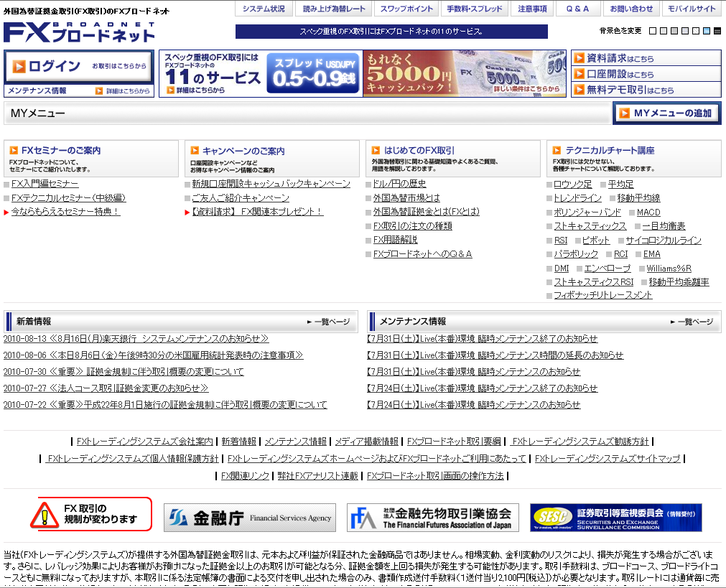This screenshot has height=588, width=726.
Task: Open the 読み上げ為替レート tab
Action: click(334, 9)
